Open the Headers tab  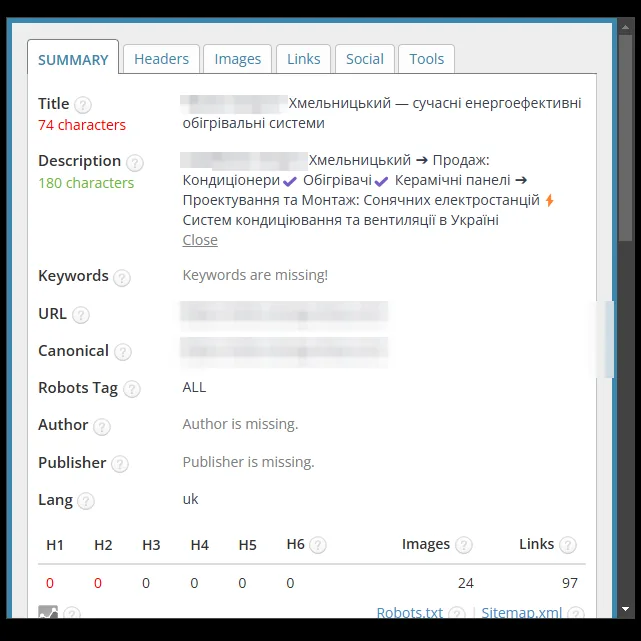(161, 59)
